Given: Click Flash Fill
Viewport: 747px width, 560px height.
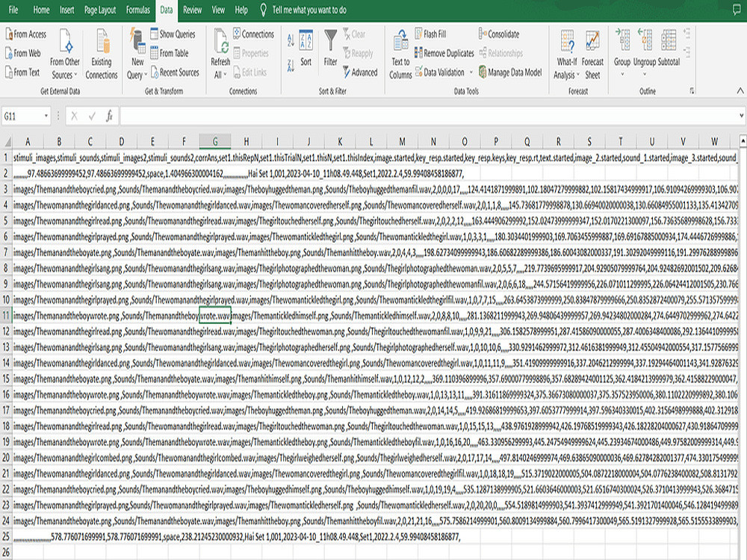Looking at the screenshot, I should point(430,34).
